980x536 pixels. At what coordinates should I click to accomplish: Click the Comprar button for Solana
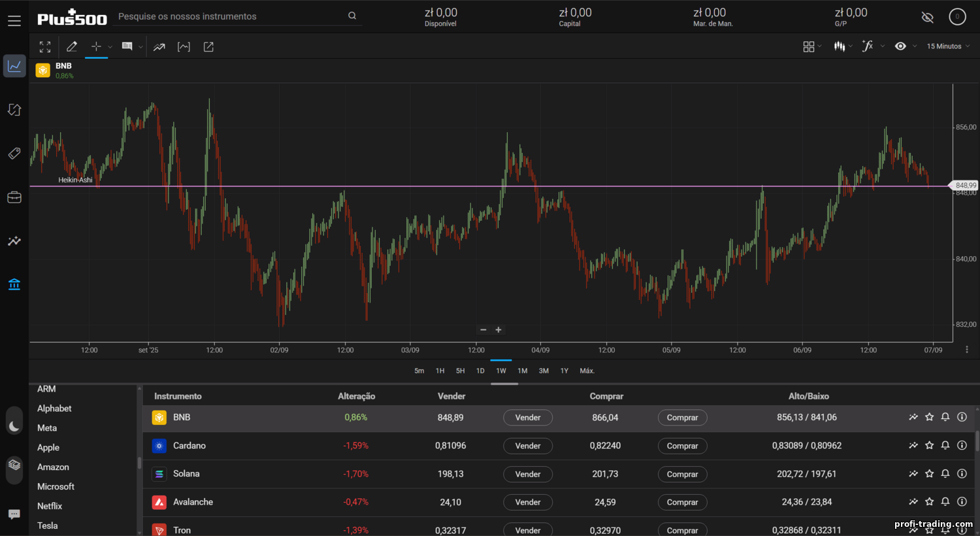click(x=682, y=474)
